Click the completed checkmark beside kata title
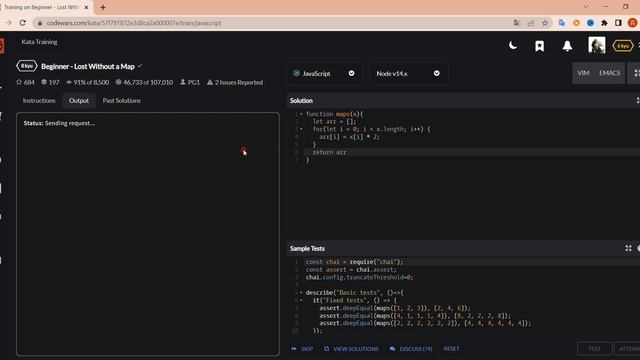Screen dimensions: 640x360 click(140, 65)
